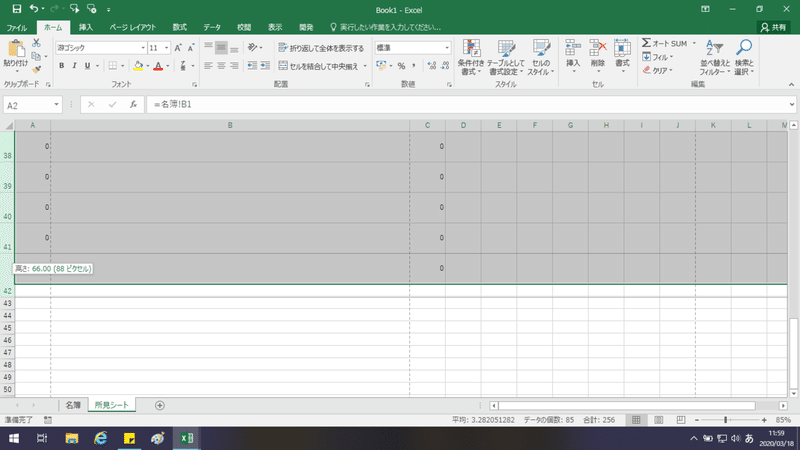Switch to the データ ribbon tab
This screenshot has height=450, width=800.
212,27
